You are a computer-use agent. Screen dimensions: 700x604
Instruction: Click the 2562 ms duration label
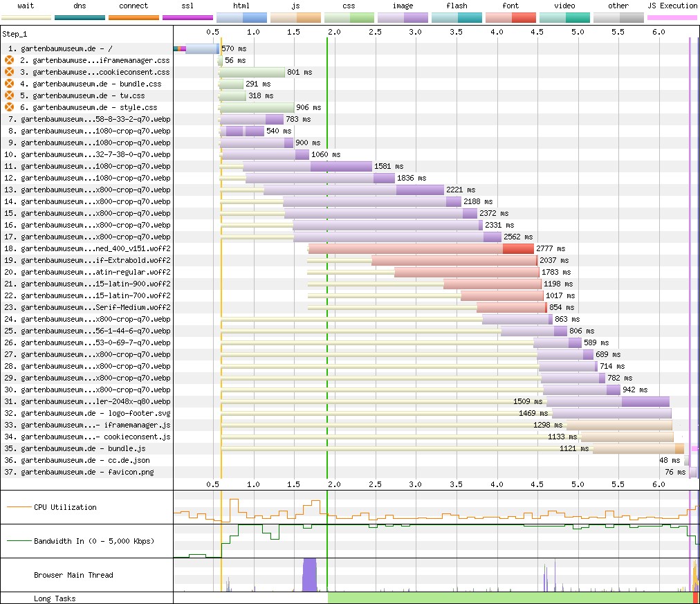tap(518, 237)
